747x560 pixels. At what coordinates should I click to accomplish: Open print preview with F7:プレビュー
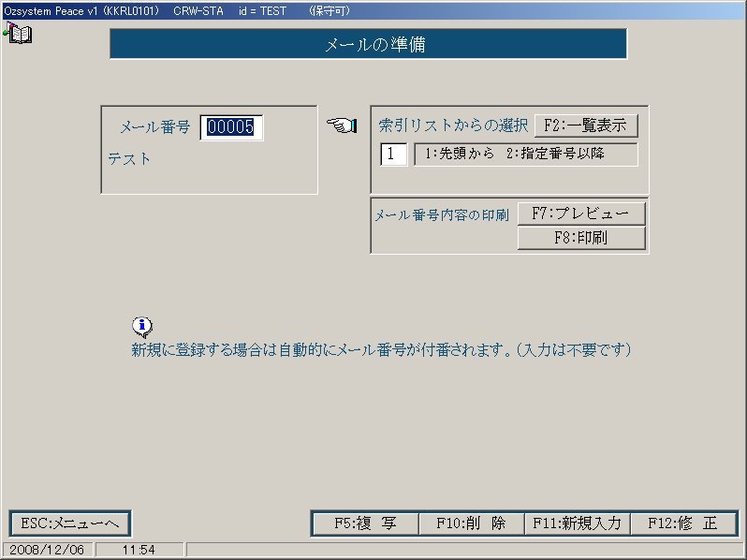581,213
